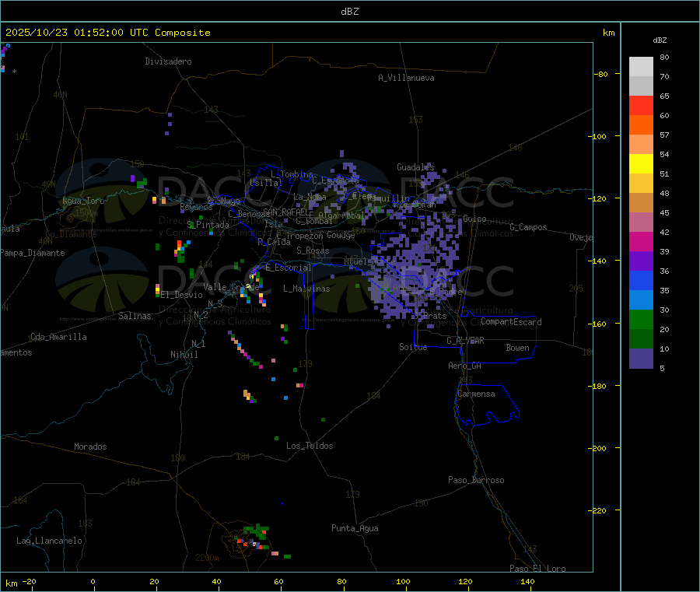Select the Punta_Agua map label
The height and width of the screenshot is (592, 700).
pos(355,528)
